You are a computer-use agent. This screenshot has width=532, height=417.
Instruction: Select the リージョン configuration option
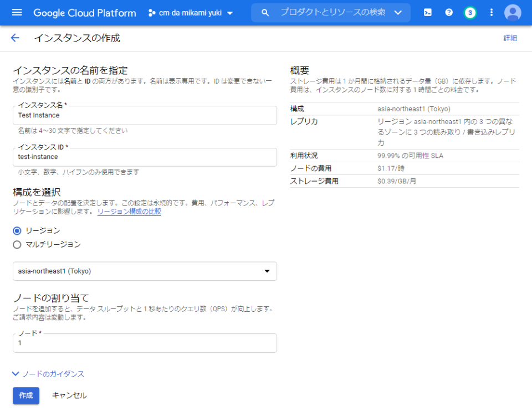pyautogui.click(x=17, y=230)
